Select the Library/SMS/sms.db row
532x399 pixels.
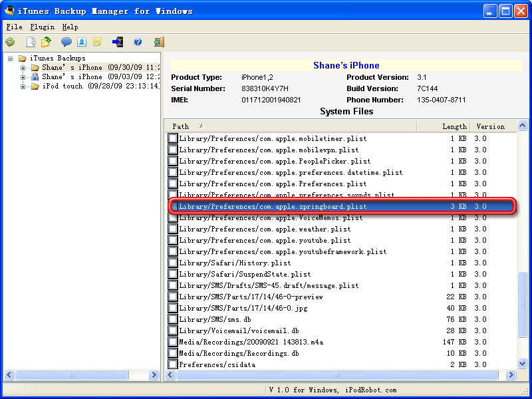pos(342,319)
